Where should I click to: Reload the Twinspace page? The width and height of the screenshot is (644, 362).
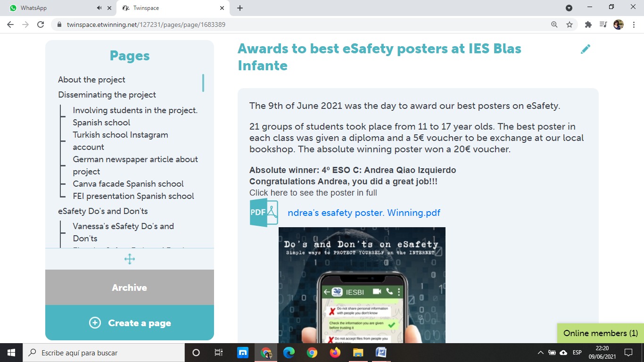click(x=41, y=25)
